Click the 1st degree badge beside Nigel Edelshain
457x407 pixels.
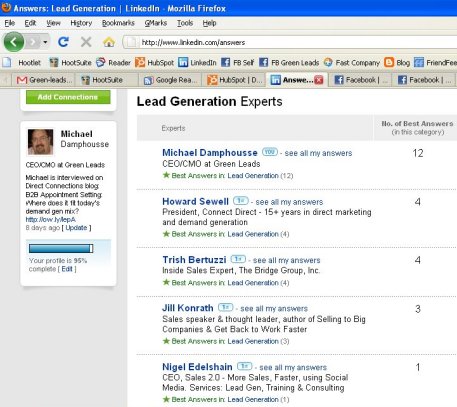tap(244, 366)
